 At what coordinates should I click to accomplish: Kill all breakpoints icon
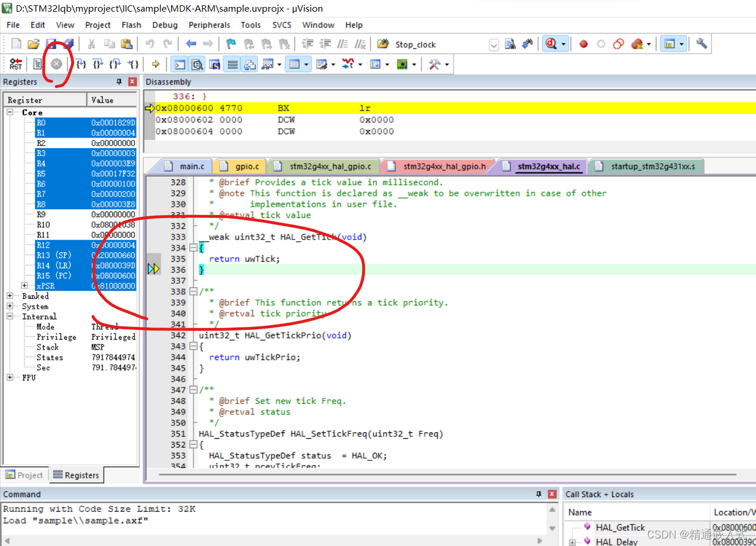point(637,44)
